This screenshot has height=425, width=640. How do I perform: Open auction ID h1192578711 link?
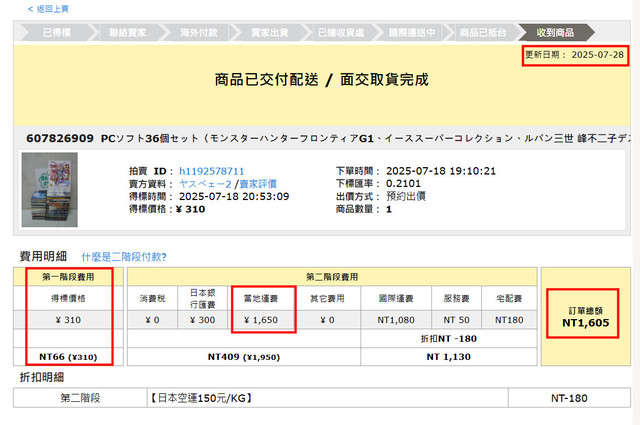point(211,171)
